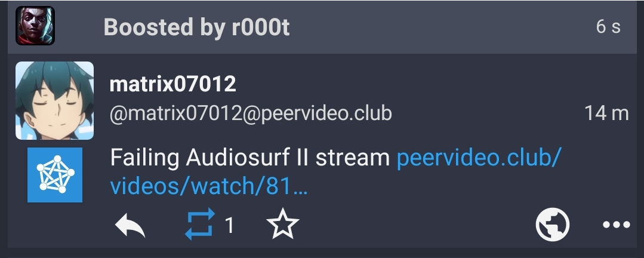This screenshot has width=644, height=258.
Task: Open the public visibility globe icon
Action: pyautogui.click(x=553, y=225)
